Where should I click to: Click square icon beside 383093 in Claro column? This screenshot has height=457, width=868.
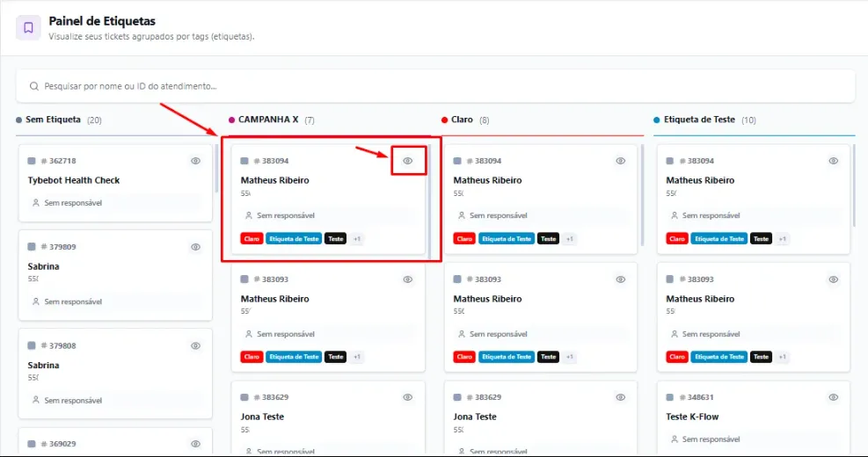[x=457, y=279]
